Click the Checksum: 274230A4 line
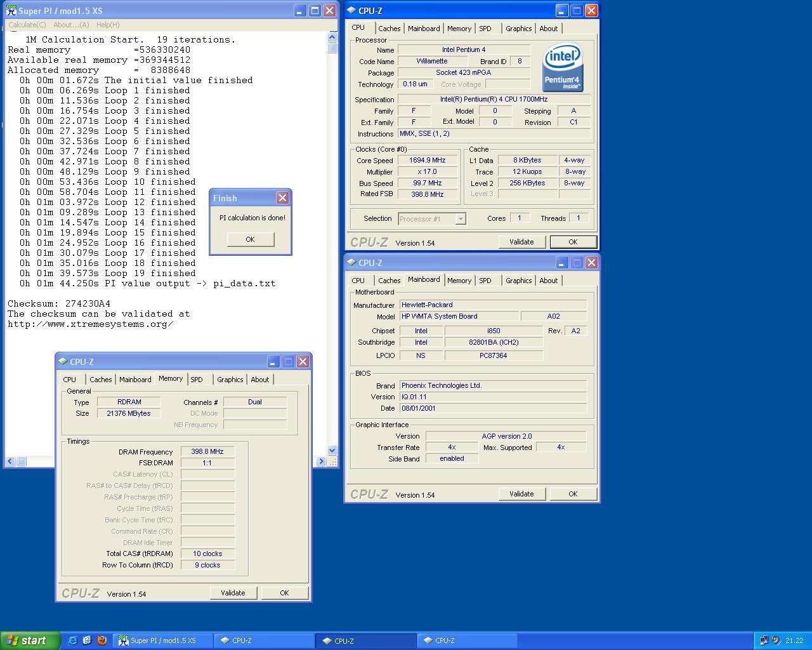Image resolution: width=812 pixels, height=650 pixels. pos(59,303)
